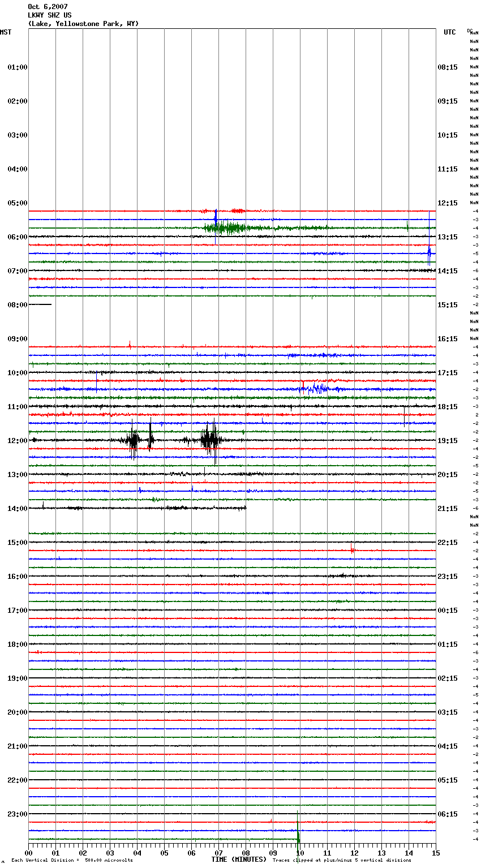Click the large black event burst on the 12:00 trace near minute 4
This screenshot has width=481, height=868.
[134, 440]
